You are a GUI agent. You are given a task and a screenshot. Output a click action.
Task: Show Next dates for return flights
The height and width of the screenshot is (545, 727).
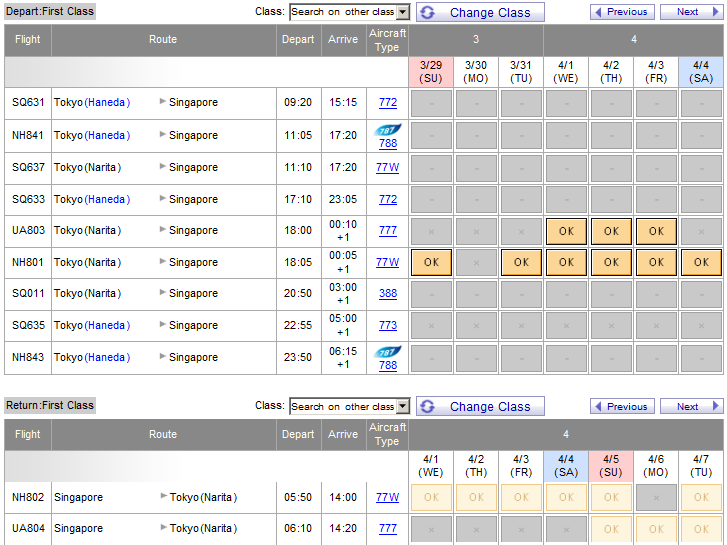pyautogui.click(x=693, y=406)
